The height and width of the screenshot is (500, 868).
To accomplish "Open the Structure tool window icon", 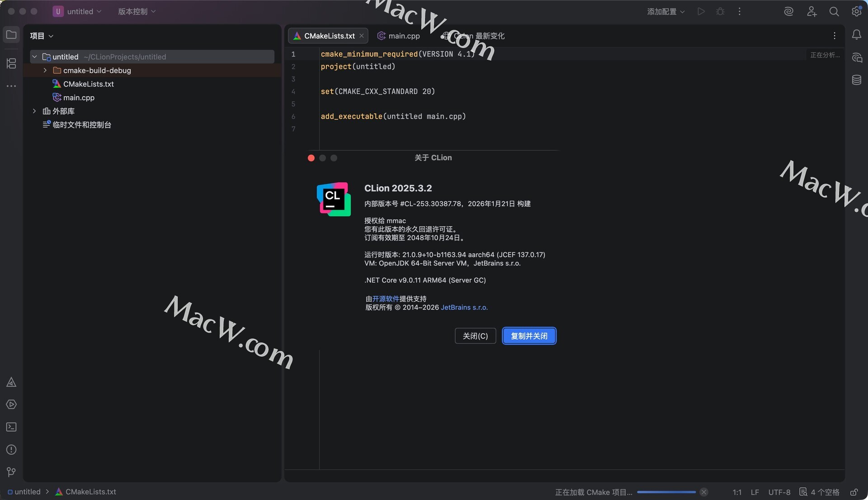I will [x=11, y=63].
